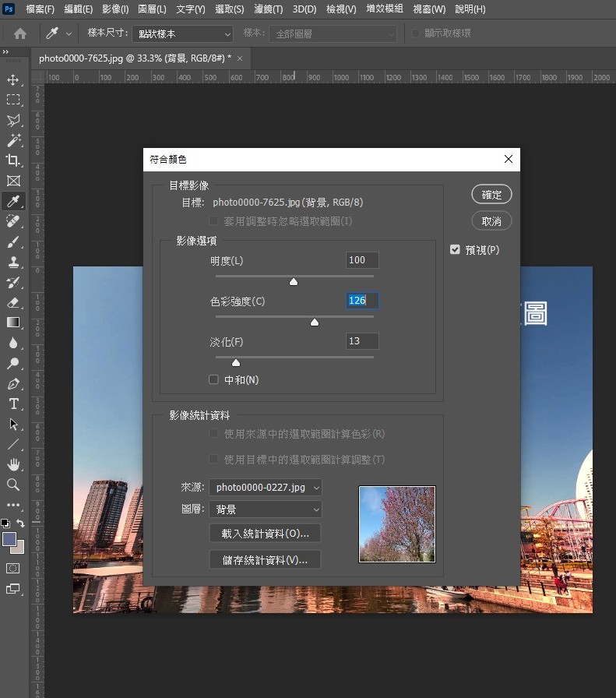Select the Clone Stamp tool
Viewport: 616px width, 698px height.
click(x=13, y=262)
